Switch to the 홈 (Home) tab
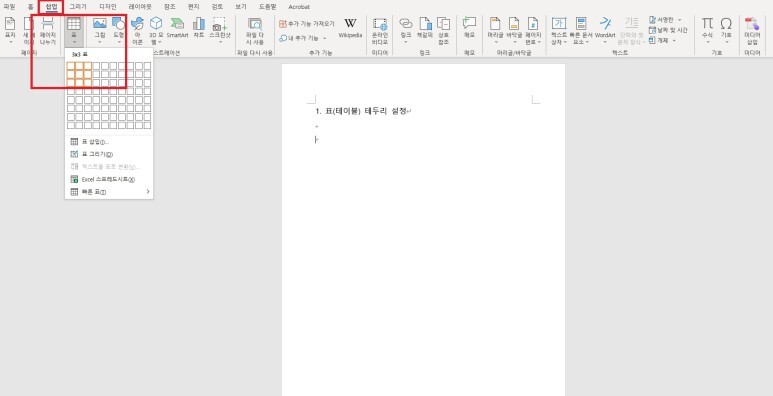This screenshot has height=396, width=773. (x=31, y=7)
